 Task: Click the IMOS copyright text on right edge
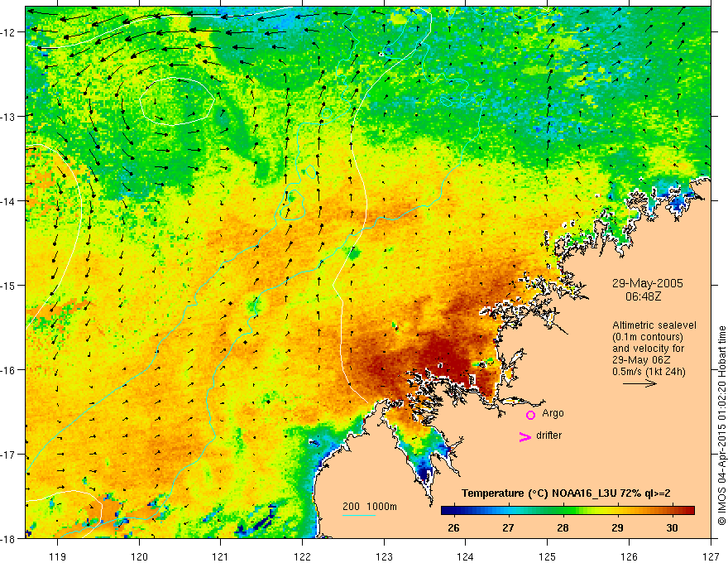[722, 426]
